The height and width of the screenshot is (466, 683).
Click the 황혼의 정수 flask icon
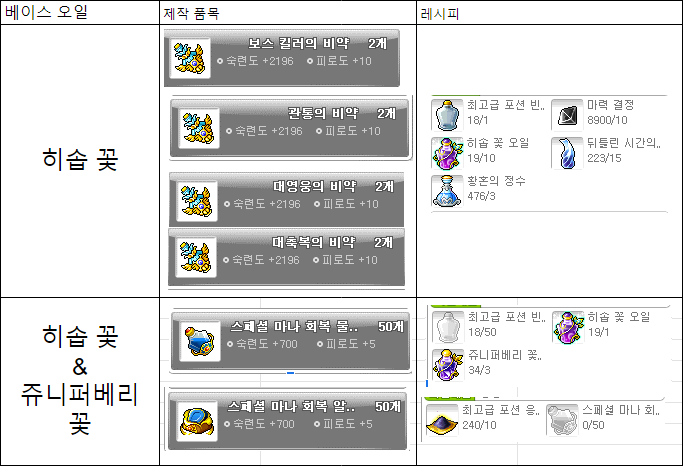(447, 191)
